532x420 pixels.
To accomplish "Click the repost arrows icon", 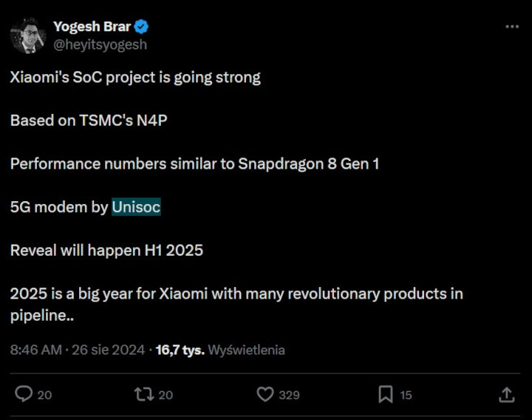I will (143, 395).
